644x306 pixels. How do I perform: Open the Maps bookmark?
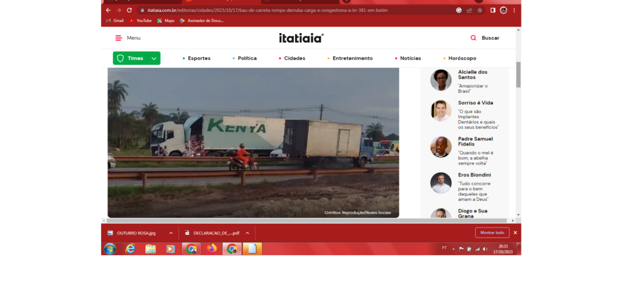(166, 21)
